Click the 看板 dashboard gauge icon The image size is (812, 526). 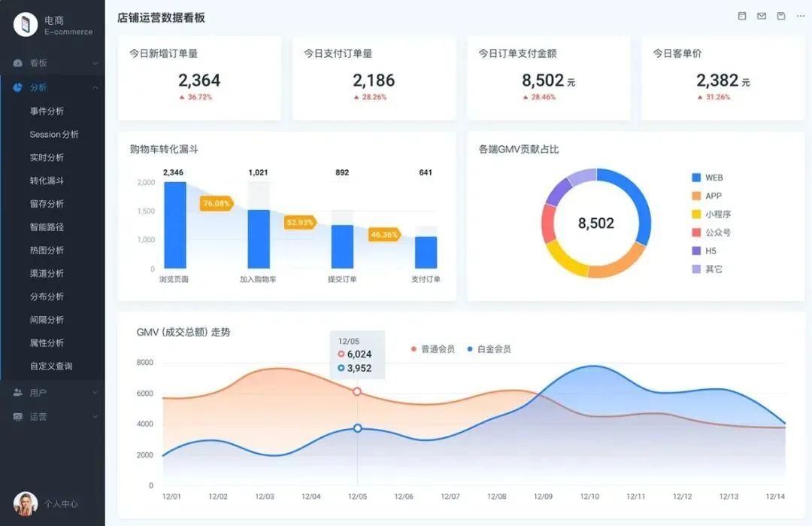[x=17, y=63]
